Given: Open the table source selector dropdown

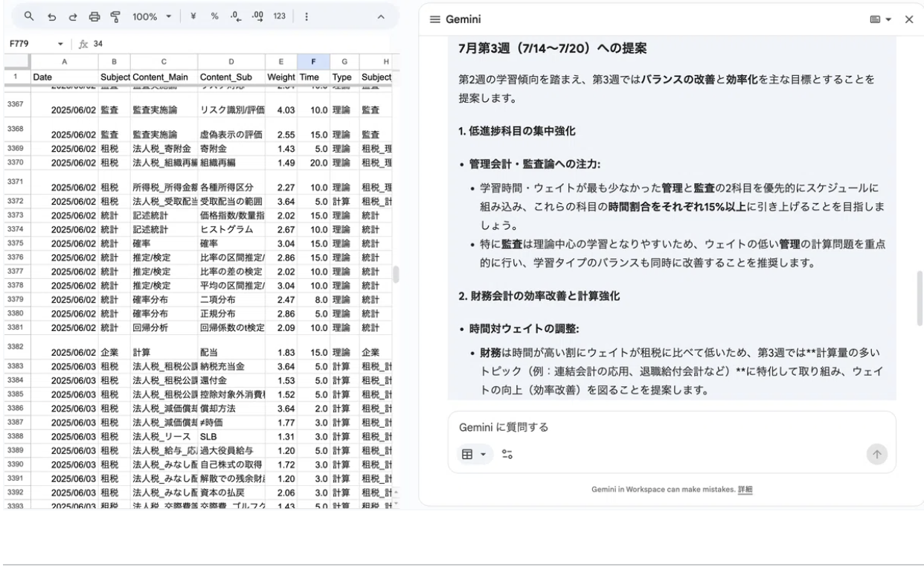Looking at the screenshot, I should pyautogui.click(x=475, y=454).
